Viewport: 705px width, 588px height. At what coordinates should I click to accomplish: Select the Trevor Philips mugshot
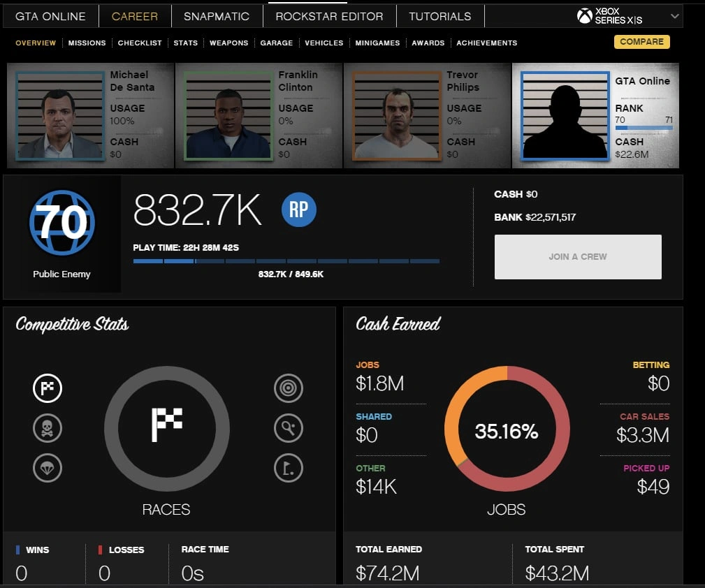coord(397,115)
